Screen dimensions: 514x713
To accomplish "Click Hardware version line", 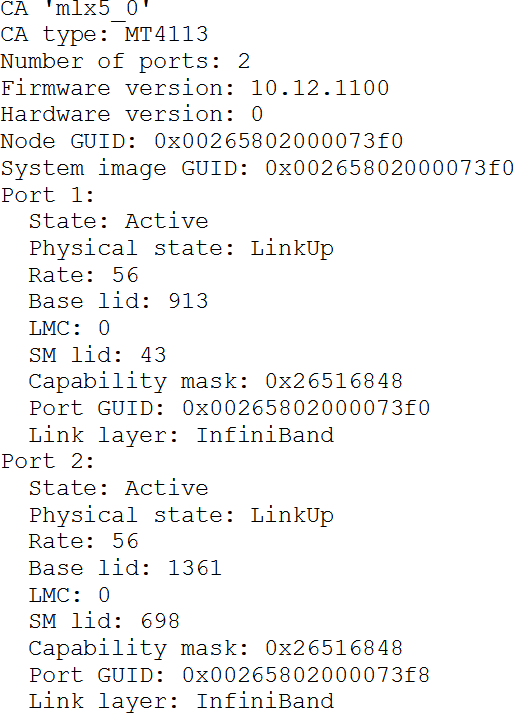I will pos(132,115).
